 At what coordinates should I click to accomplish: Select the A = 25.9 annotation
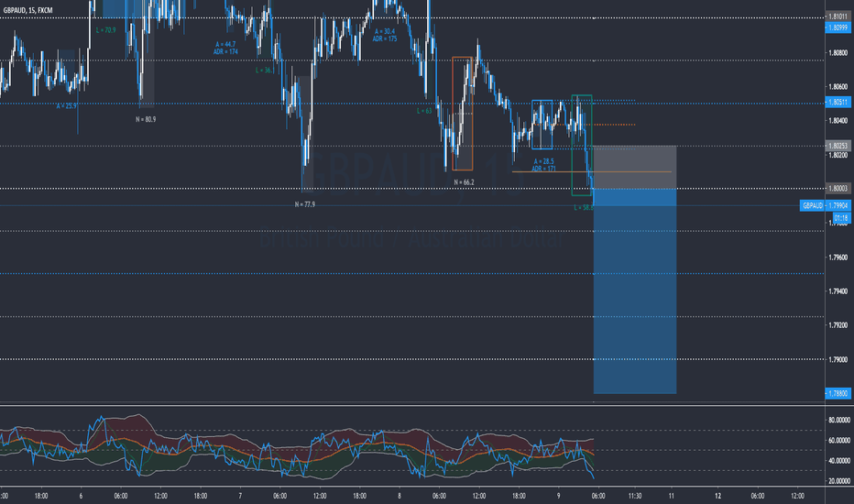(67, 106)
